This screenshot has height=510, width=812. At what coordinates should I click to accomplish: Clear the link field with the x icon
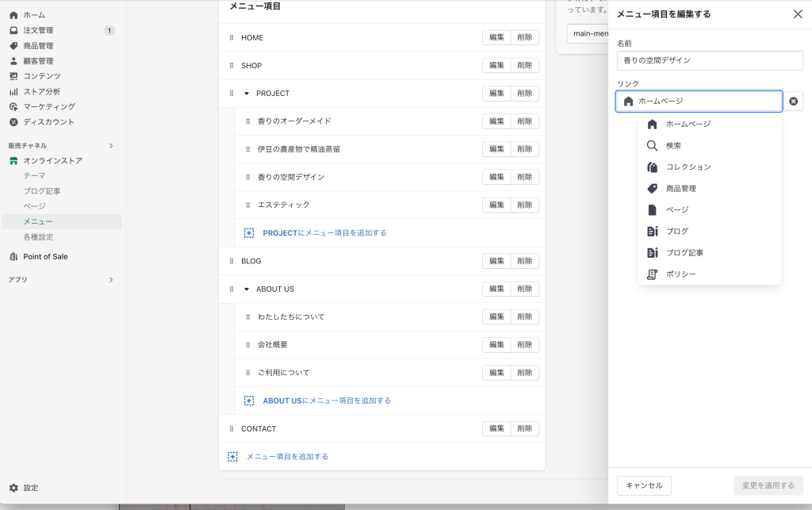[793, 102]
